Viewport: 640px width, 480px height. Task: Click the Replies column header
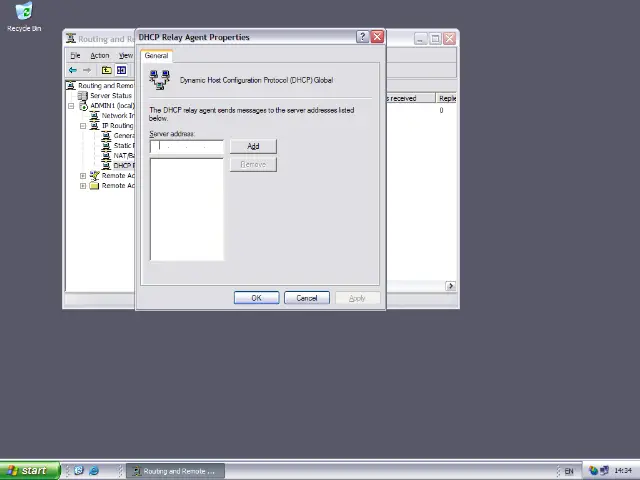coord(446,98)
